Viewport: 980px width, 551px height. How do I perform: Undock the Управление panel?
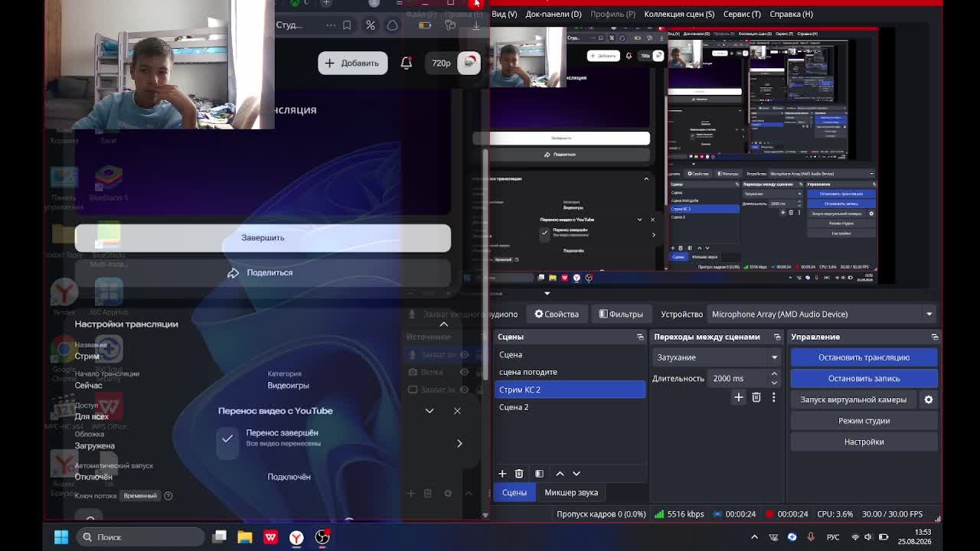click(935, 337)
